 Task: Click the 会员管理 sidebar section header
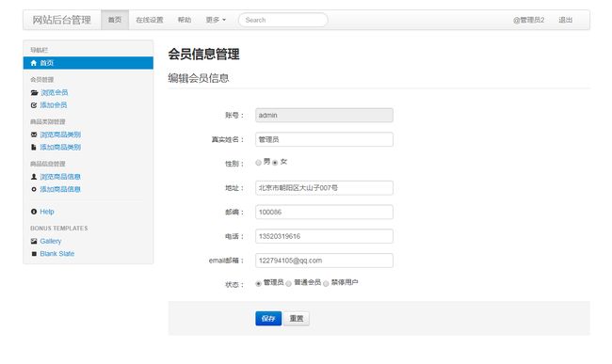click(x=42, y=80)
